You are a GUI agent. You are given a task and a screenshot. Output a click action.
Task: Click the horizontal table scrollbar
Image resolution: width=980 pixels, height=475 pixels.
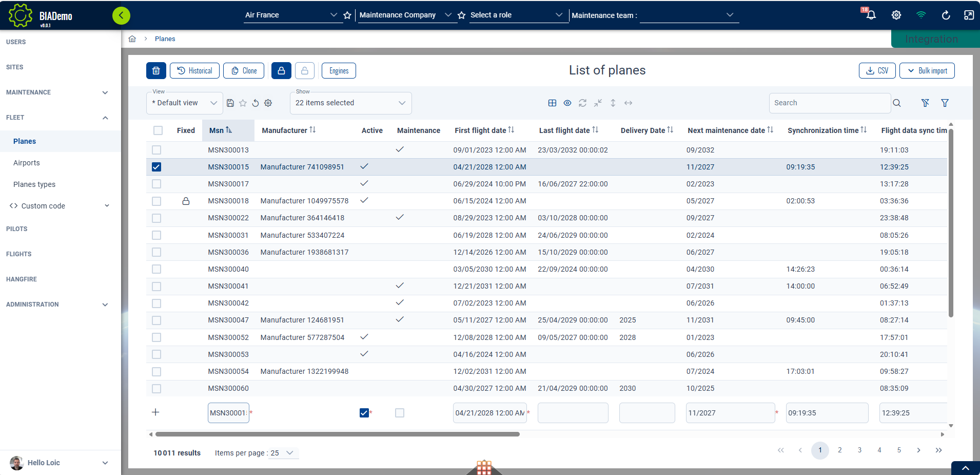pos(337,434)
